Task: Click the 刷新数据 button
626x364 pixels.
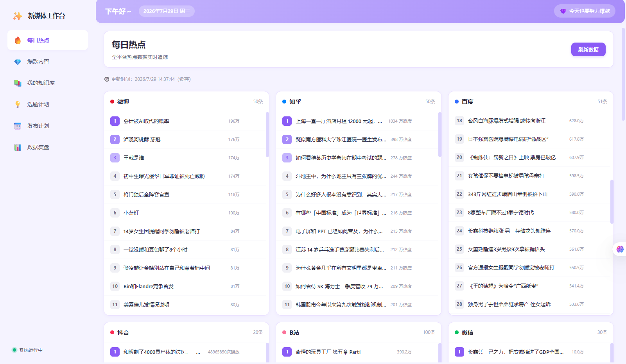Action: pos(588,50)
